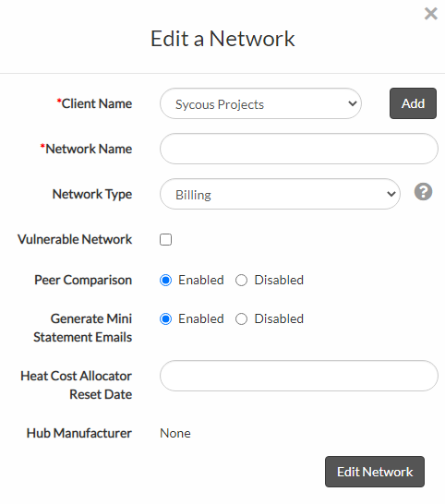
Task: Choose Enabled for Mini Statement Emails
Action: click(x=165, y=319)
